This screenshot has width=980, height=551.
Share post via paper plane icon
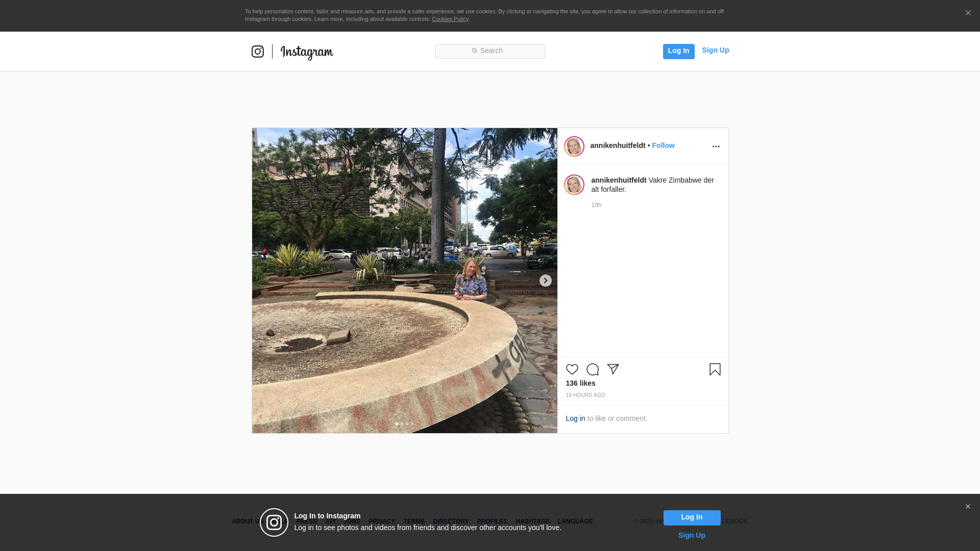pyautogui.click(x=612, y=369)
